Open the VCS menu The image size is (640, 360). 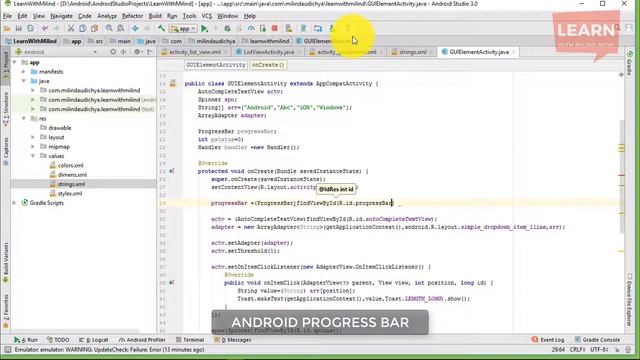(x=207, y=16)
